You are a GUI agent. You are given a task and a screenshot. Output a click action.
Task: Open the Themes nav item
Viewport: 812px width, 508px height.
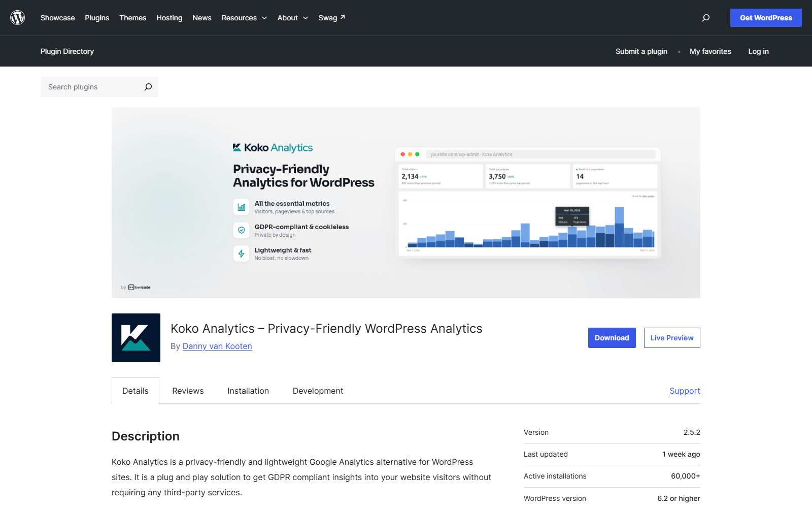[133, 18]
